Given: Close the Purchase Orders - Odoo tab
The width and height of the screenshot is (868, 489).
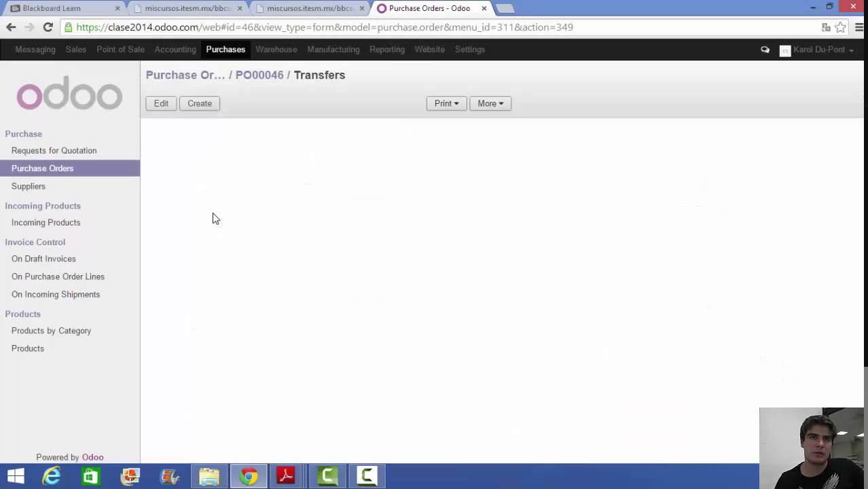Looking at the screenshot, I should pyautogui.click(x=484, y=8).
